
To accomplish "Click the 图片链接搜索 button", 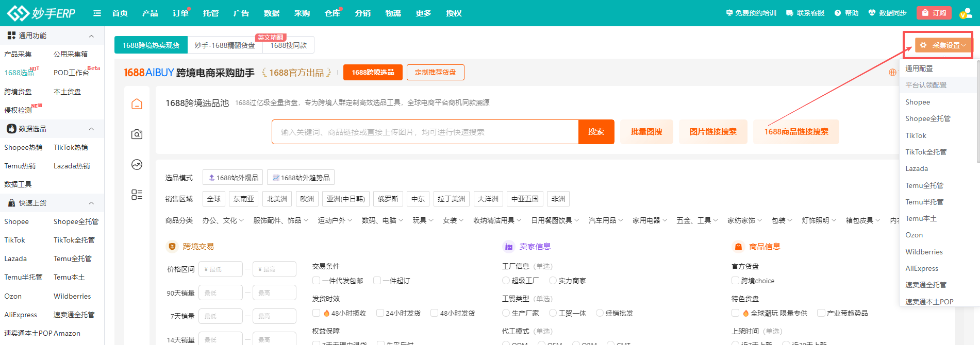I will click(x=713, y=132).
